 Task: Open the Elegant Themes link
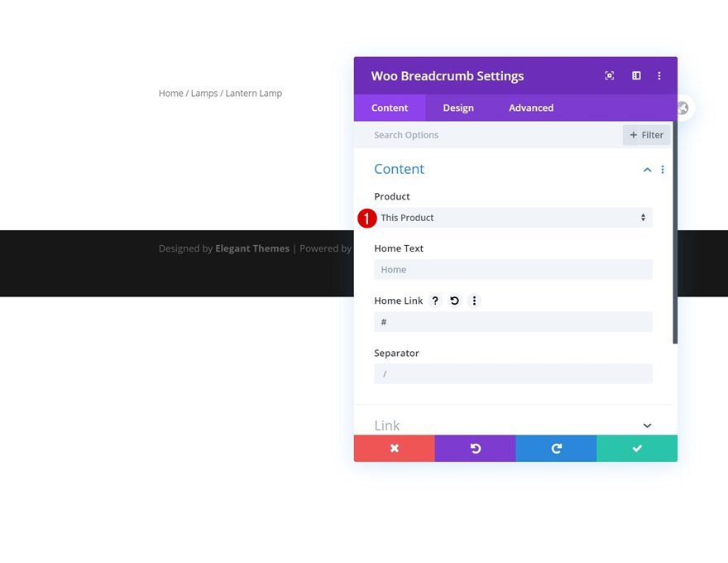tap(252, 248)
